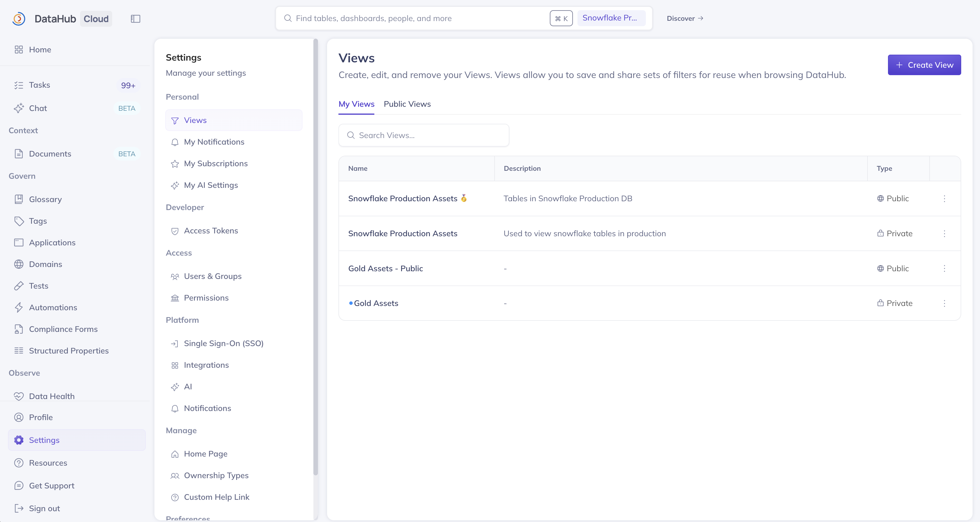Collapse the left sidebar using toggle icon

click(x=135, y=19)
